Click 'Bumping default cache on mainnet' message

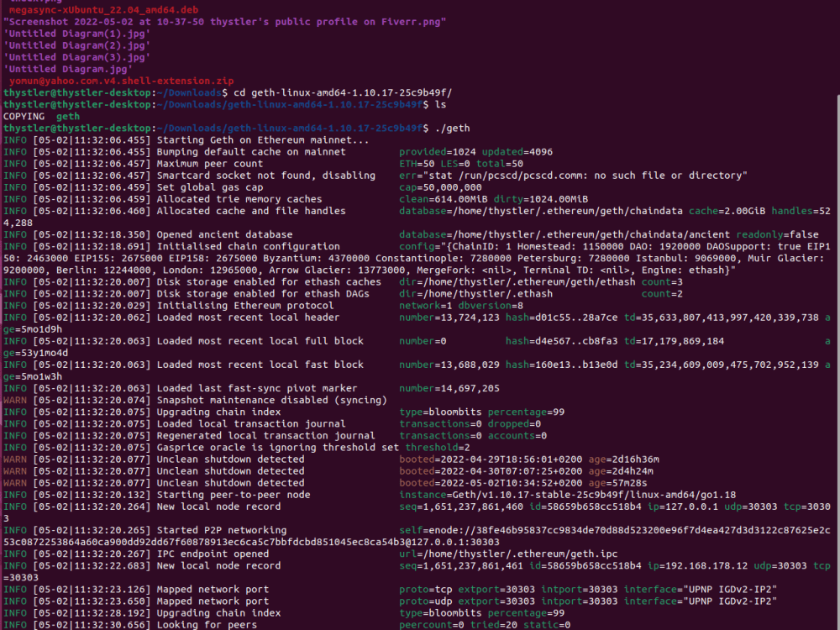(x=250, y=151)
